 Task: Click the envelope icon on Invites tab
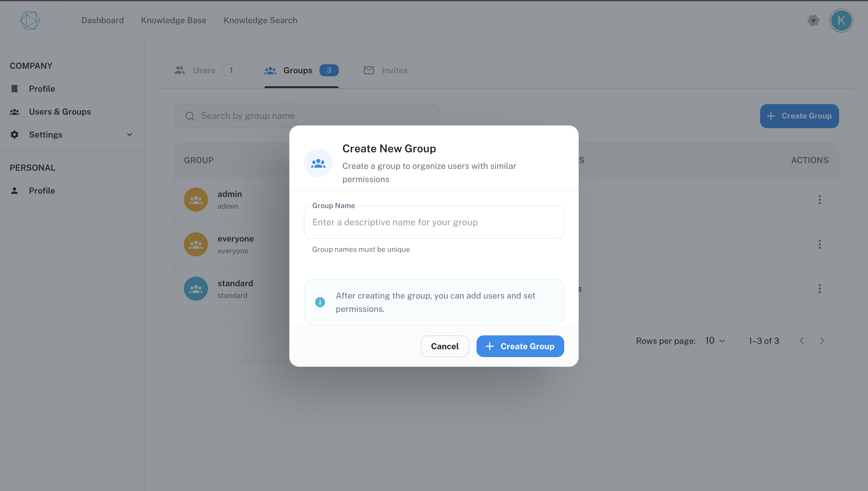pos(369,70)
